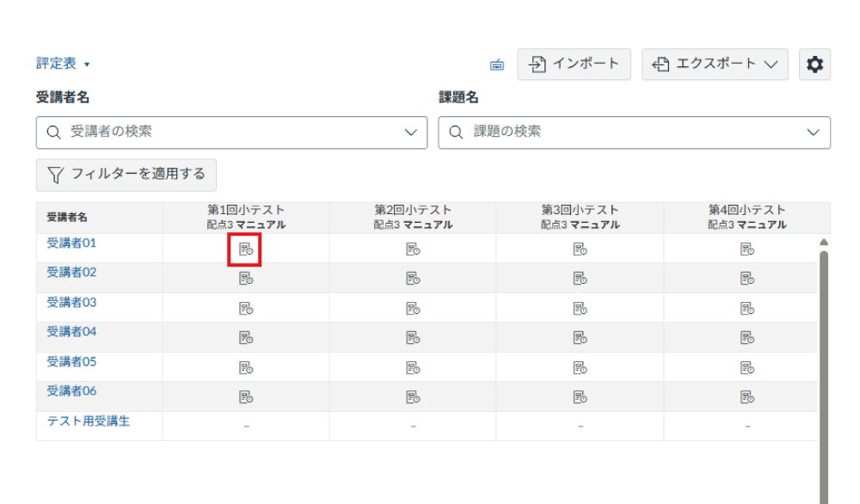Open the テスト用受講生 link
The width and height of the screenshot is (860, 504).
88,421
